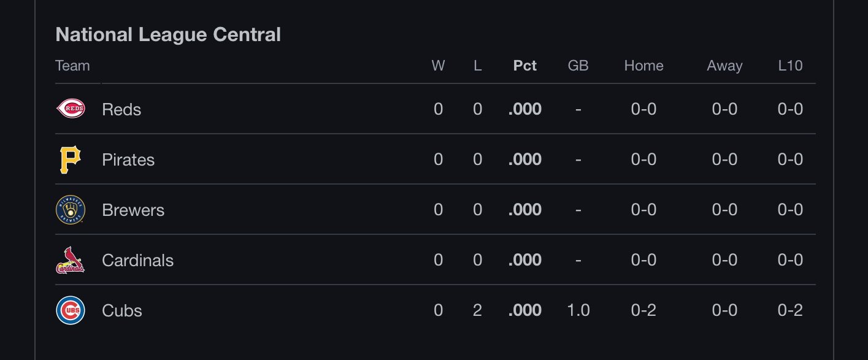
Task: Open the Cardinals team link
Action: [137, 260]
